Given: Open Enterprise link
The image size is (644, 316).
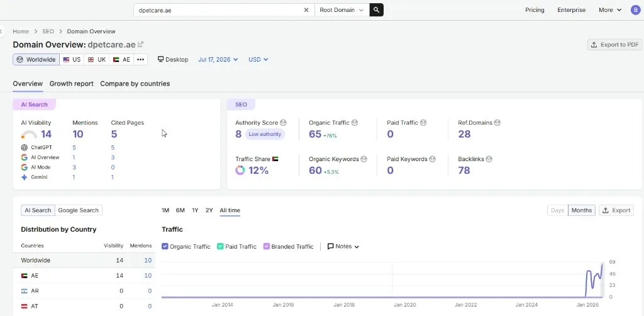Looking at the screenshot, I should (571, 10).
